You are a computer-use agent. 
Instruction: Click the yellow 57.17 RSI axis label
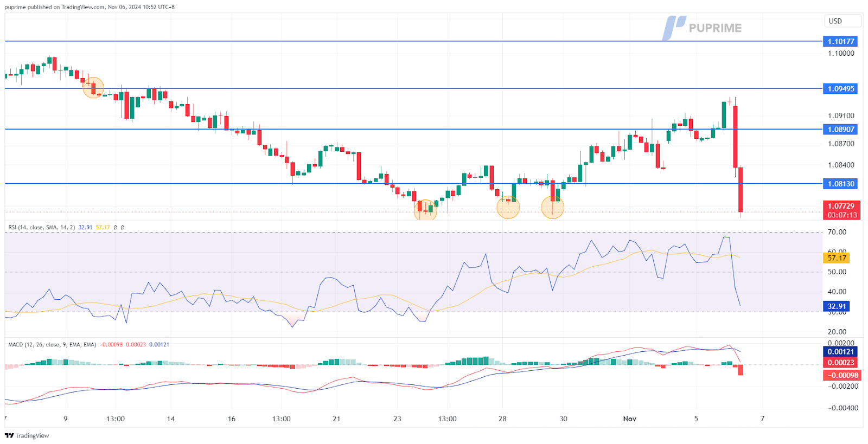point(837,258)
